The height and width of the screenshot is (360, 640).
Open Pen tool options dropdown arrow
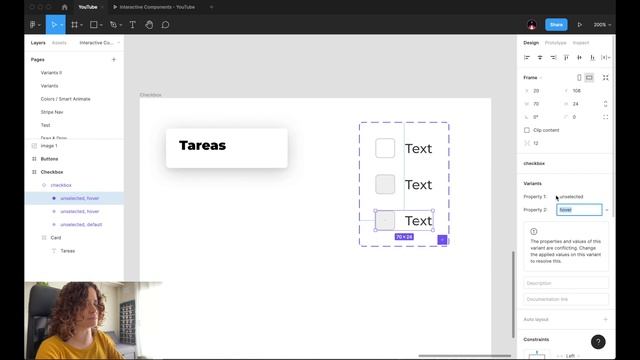tap(121, 25)
